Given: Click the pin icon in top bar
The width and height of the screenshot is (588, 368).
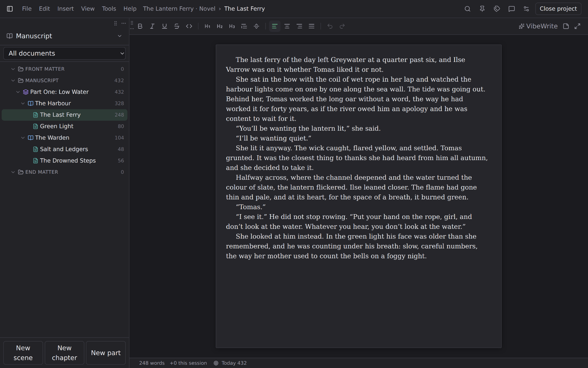Looking at the screenshot, I should click(x=482, y=9).
